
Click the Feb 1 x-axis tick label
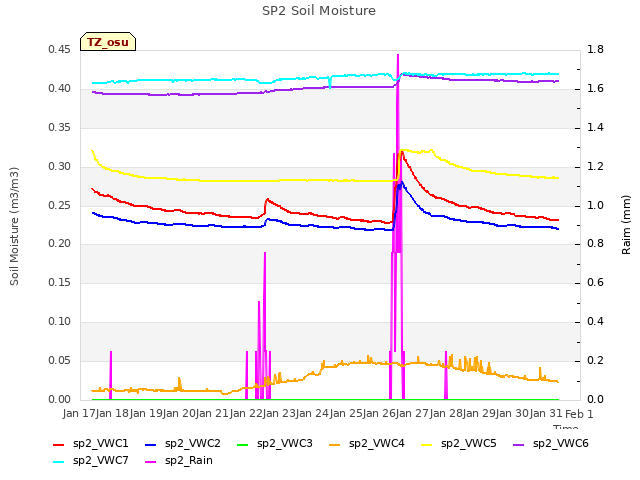point(579,414)
